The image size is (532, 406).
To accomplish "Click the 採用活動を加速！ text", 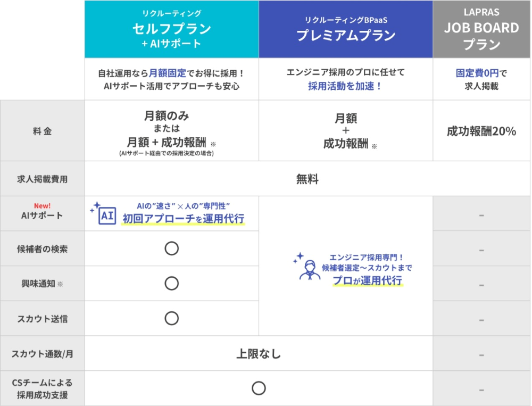I will click(x=345, y=86).
